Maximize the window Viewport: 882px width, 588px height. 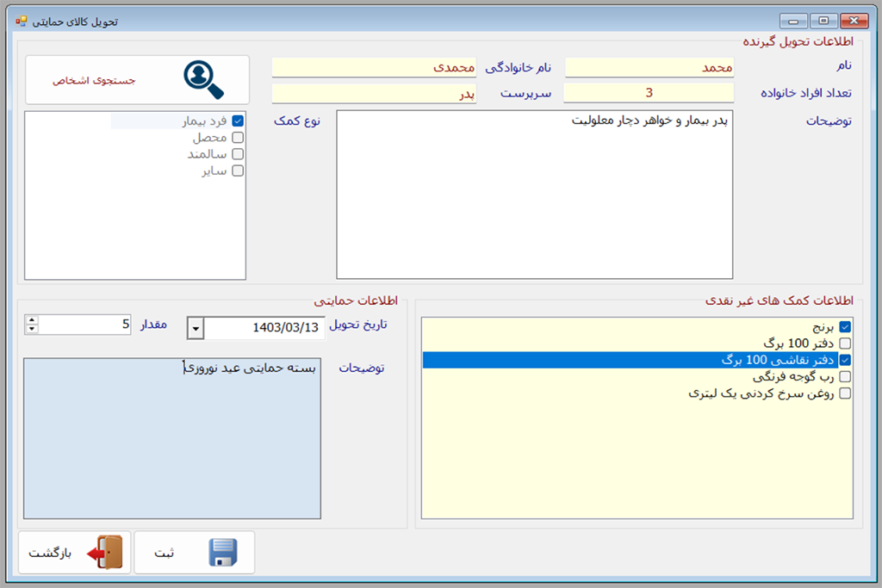point(823,21)
